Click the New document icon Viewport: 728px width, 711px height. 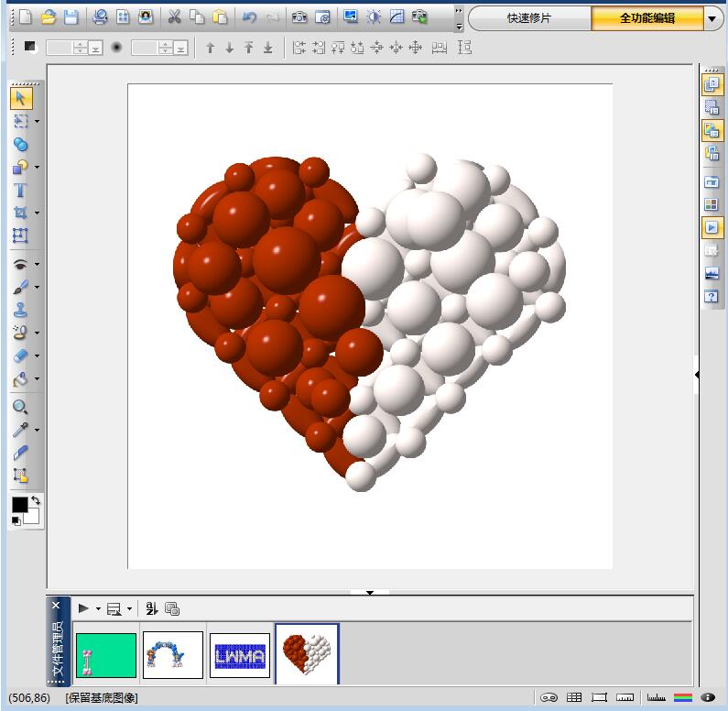click(26, 17)
